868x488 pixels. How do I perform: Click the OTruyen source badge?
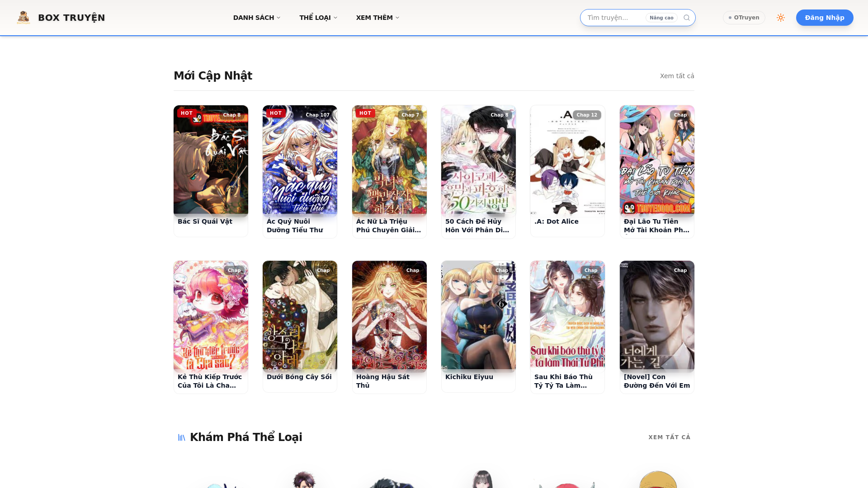[744, 18]
